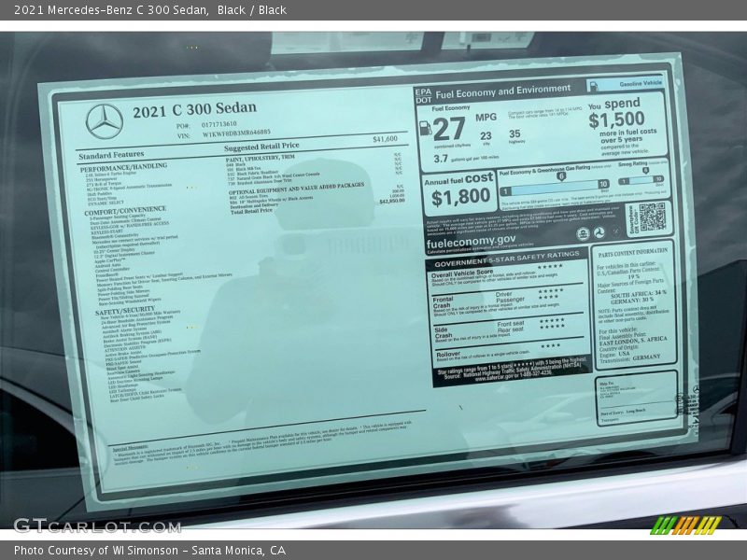The image size is (747, 560).
Task: Click the Mercedes-Benz star logo
Action: (105, 122)
